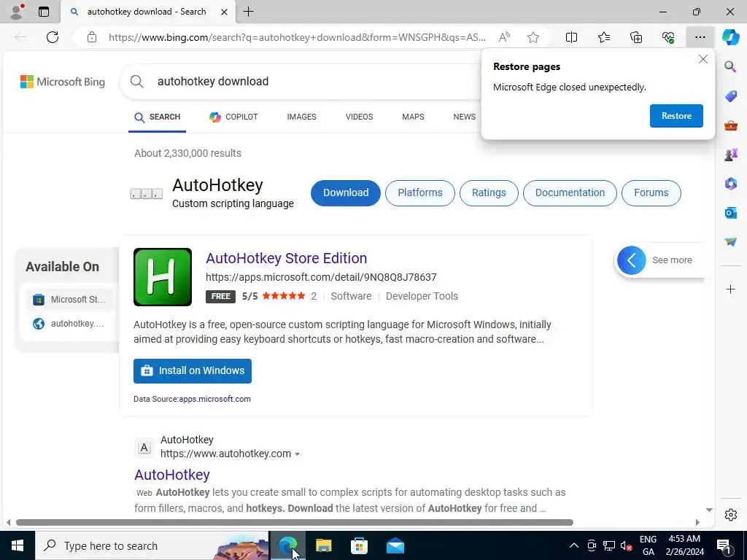Open the AutoHotkey search result title

click(x=172, y=475)
